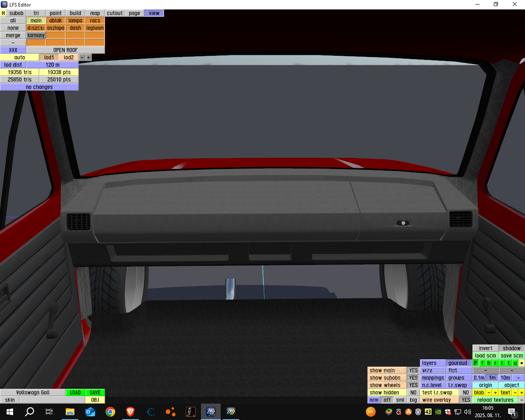Click the lod dist value 120 m
Image resolution: width=525 pixels, height=420 pixels.
coord(52,65)
